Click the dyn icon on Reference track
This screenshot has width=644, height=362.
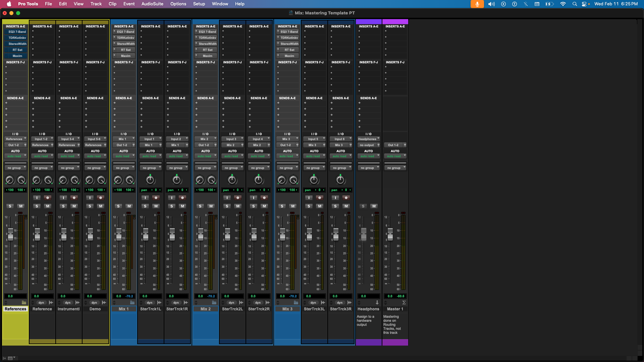pyautogui.click(x=41, y=302)
